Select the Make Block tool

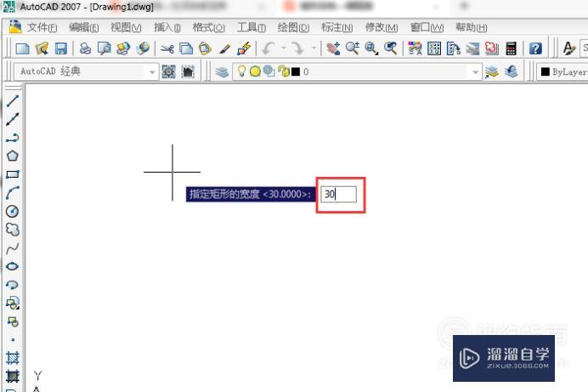coord(13,321)
